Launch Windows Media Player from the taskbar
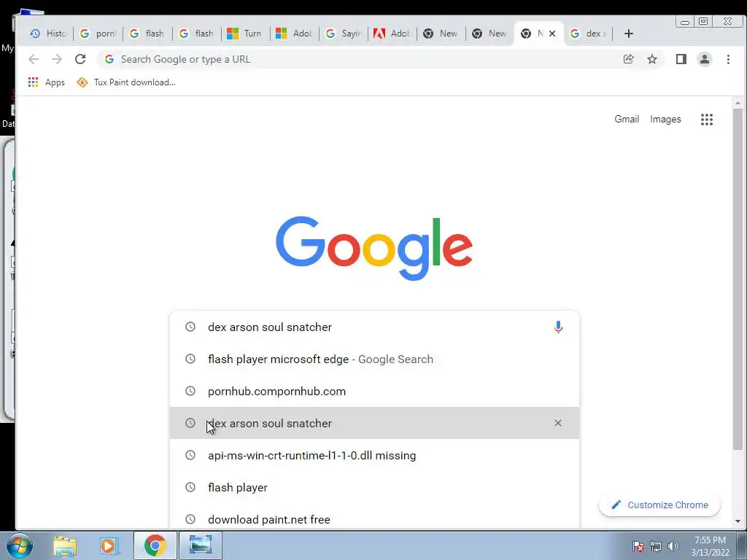This screenshot has height=560, width=747. point(109,545)
